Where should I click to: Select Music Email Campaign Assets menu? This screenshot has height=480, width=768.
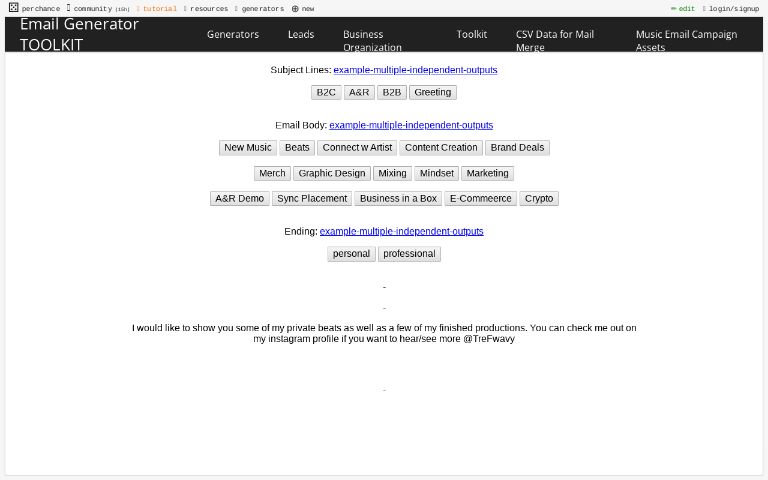(686, 40)
